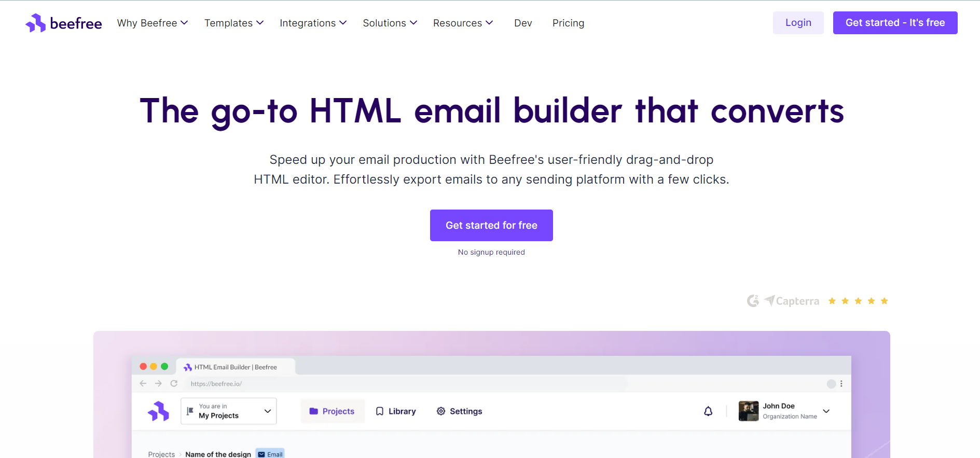The height and width of the screenshot is (458, 980).
Task: Click the three-dot menu in mockup browser
Action: point(841,384)
